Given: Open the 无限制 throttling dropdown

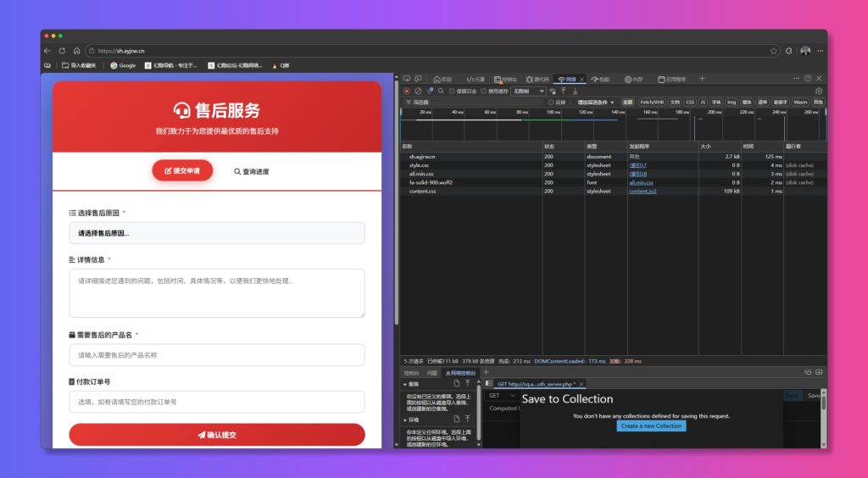Looking at the screenshot, I should [x=527, y=91].
